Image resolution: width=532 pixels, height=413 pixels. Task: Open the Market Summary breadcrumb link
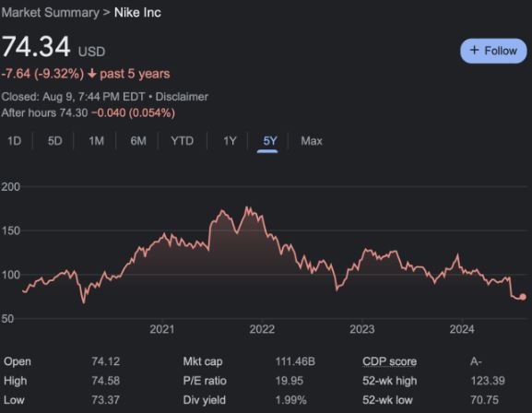(x=50, y=13)
